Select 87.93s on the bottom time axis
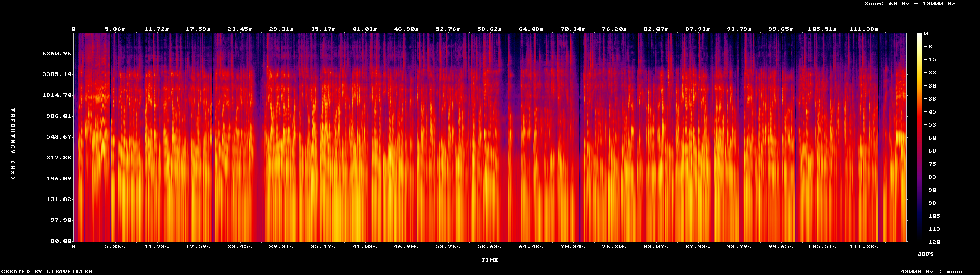 (698, 246)
